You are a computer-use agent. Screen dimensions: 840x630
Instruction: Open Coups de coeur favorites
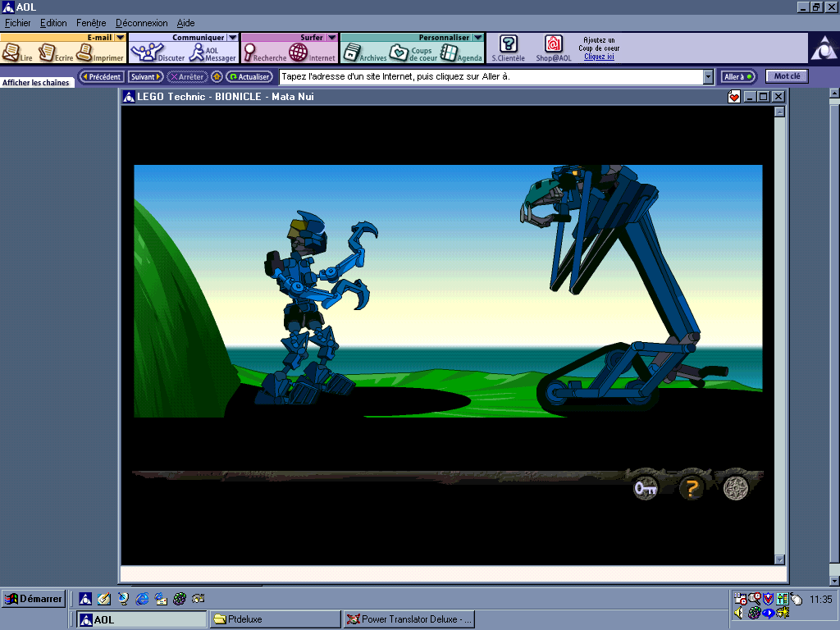tap(413, 53)
